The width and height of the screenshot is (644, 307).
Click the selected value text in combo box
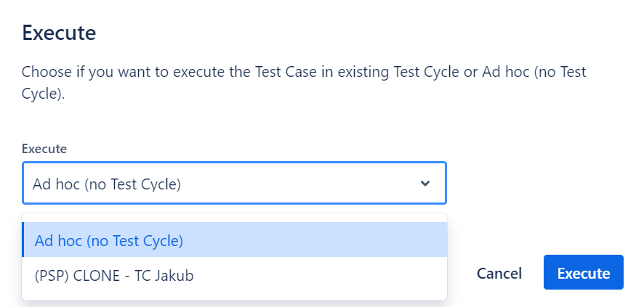[x=107, y=184]
